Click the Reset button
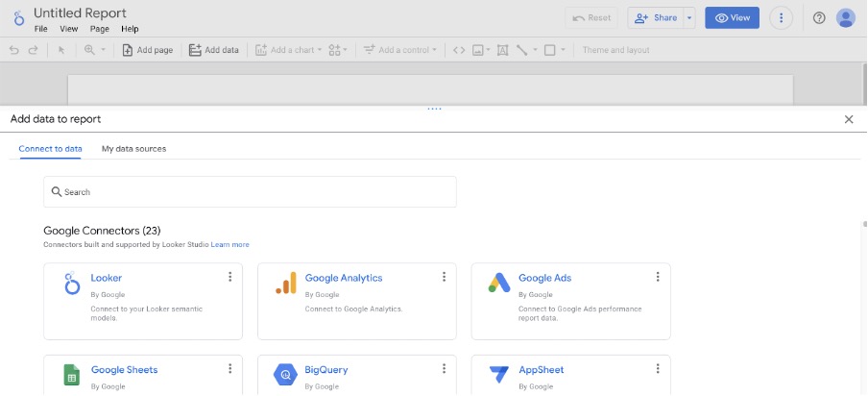 (591, 17)
